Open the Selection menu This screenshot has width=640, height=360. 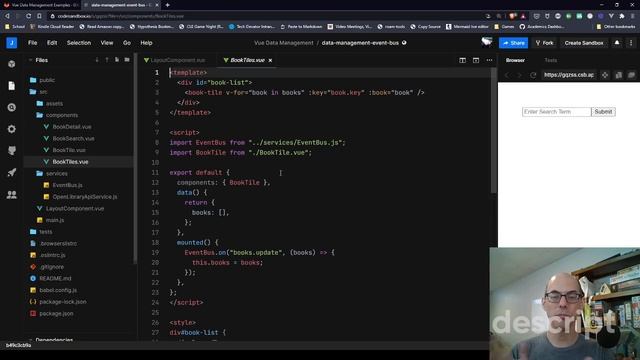click(x=79, y=43)
